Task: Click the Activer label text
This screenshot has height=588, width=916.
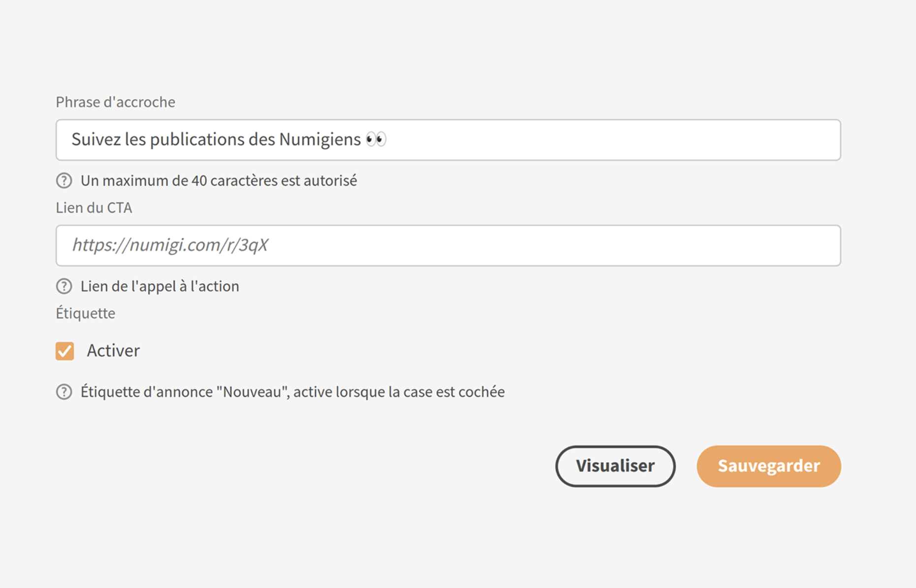Action: (x=113, y=350)
